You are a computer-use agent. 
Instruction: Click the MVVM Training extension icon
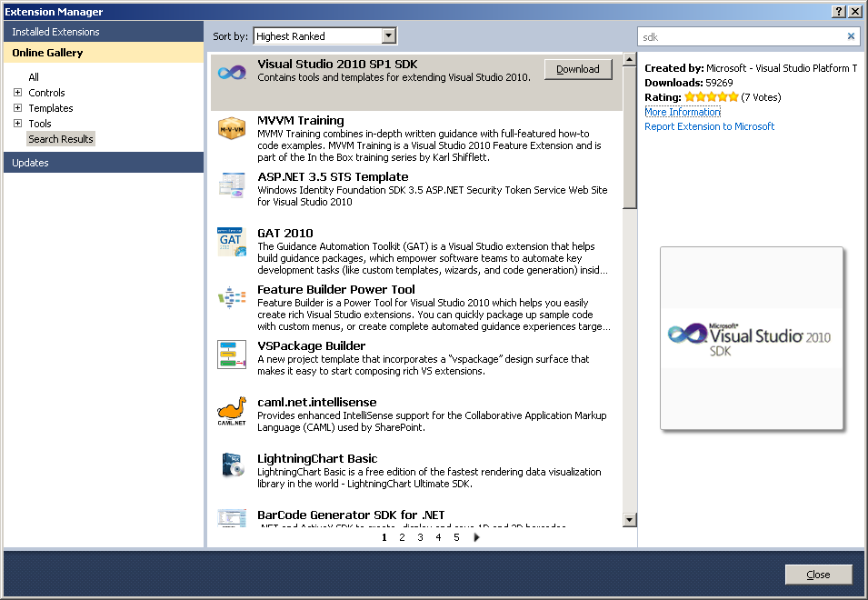point(232,129)
